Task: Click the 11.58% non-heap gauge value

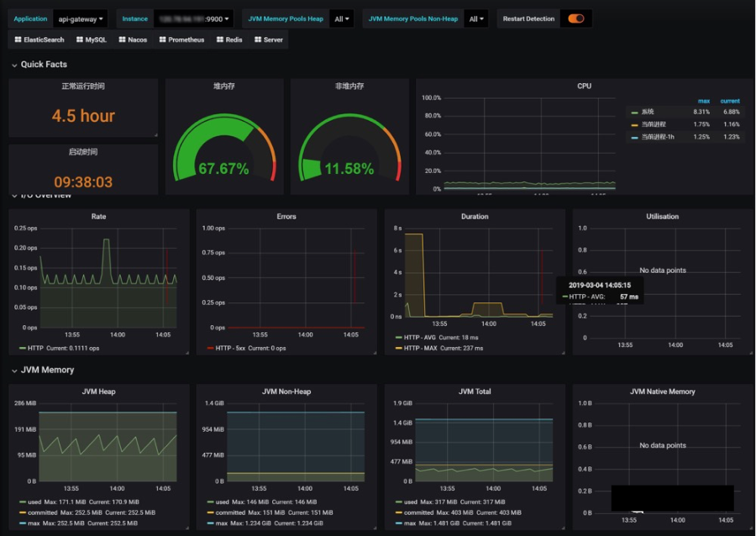Action: point(349,168)
